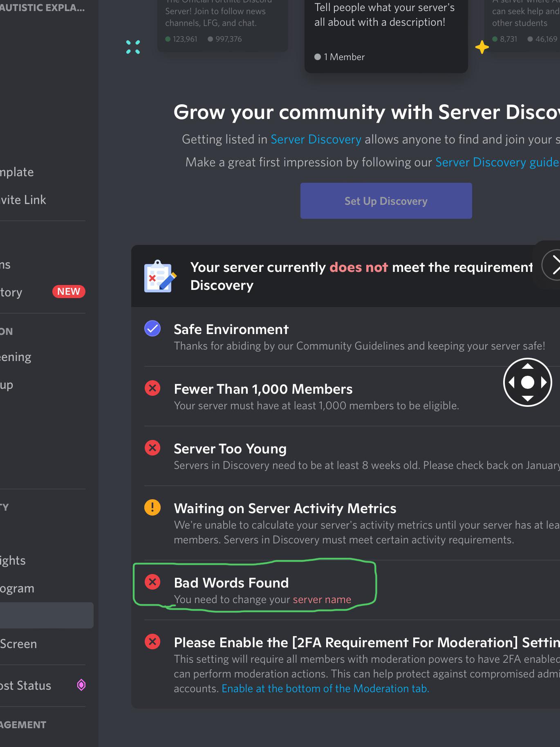The width and height of the screenshot is (560, 747).
Task: Click the red X beside Server Too Young
Action: pos(152,448)
